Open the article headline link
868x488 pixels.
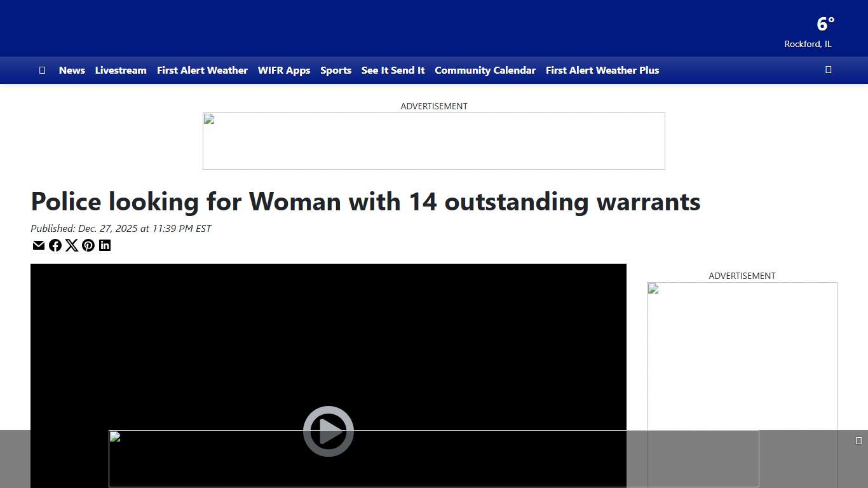(365, 201)
